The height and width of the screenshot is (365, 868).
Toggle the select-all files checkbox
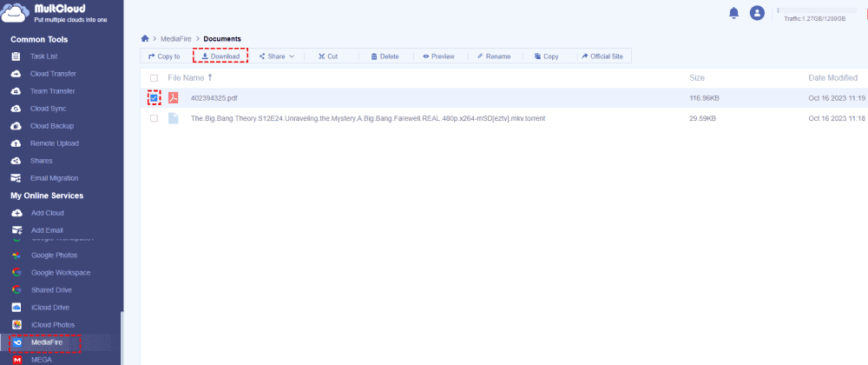(154, 78)
